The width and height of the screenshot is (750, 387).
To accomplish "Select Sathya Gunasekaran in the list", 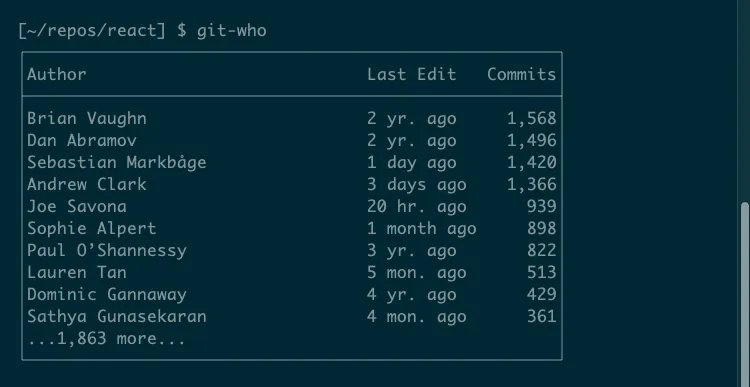I will (x=117, y=317).
